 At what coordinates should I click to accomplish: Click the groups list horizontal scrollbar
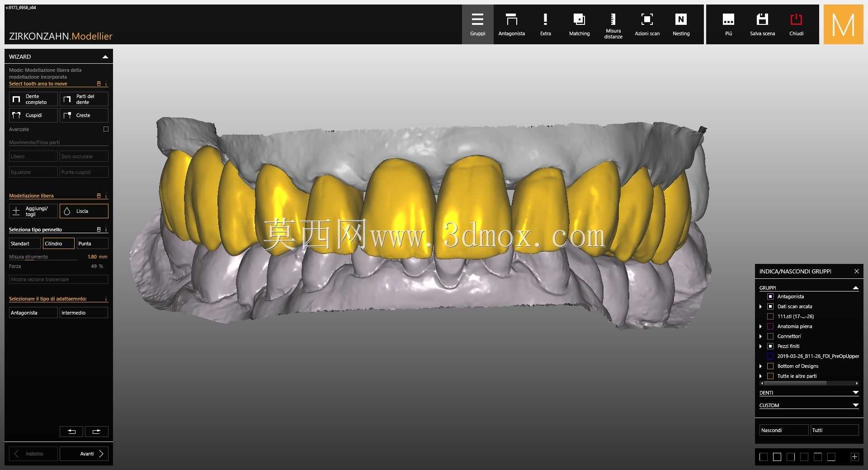coord(795,383)
